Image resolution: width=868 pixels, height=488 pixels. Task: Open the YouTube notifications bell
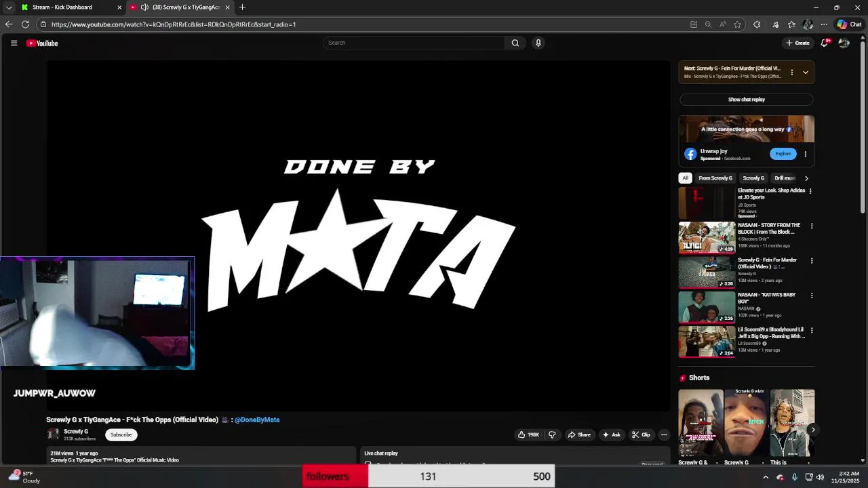point(825,43)
